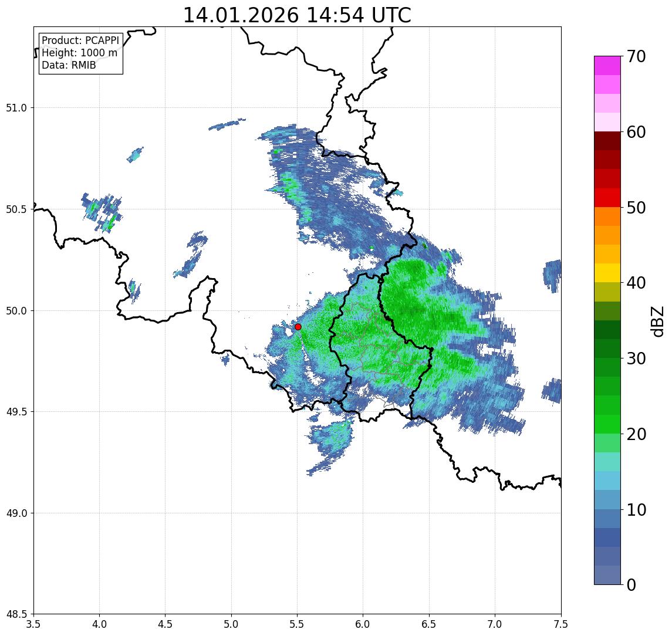Click the title 14.01.2026 14:54 UTC
The image size is (672, 636).
(x=297, y=15)
